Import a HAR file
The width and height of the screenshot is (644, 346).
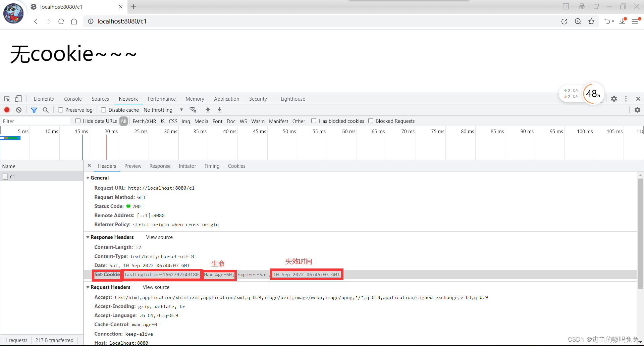208,110
